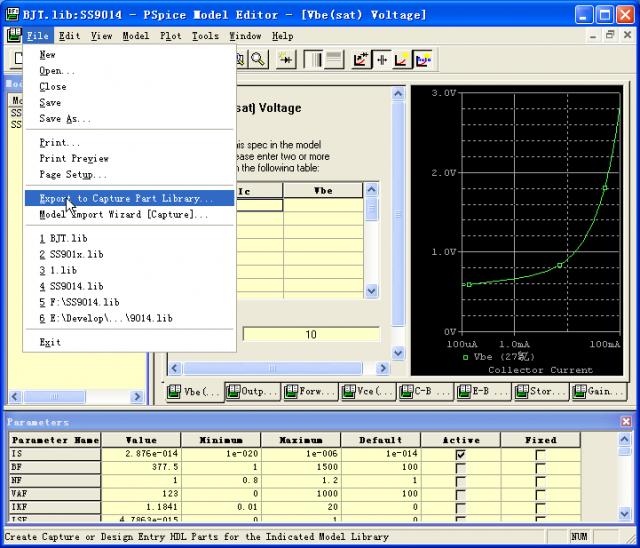Screen dimensions: 640x548
Task: Click the curve-with-marker icon left of crosshair icon
Action: point(361,60)
